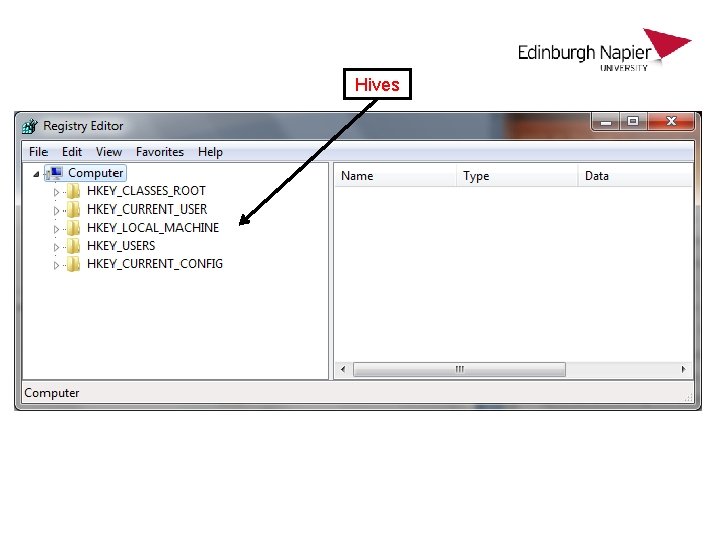Click the scroll left arrow in values pane

pyautogui.click(x=343, y=369)
